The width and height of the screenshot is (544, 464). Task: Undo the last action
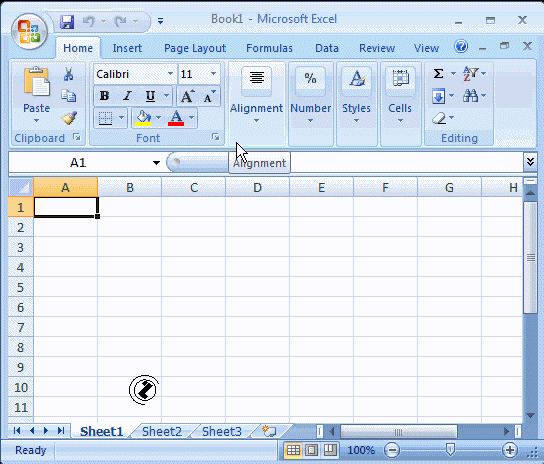coord(89,22)
